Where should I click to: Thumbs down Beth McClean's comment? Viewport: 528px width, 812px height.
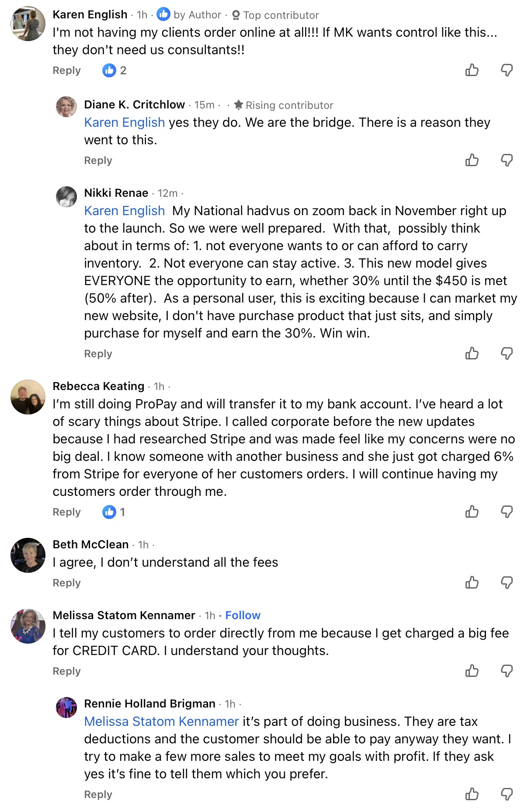pyautogui.click(x=507, y=582)
